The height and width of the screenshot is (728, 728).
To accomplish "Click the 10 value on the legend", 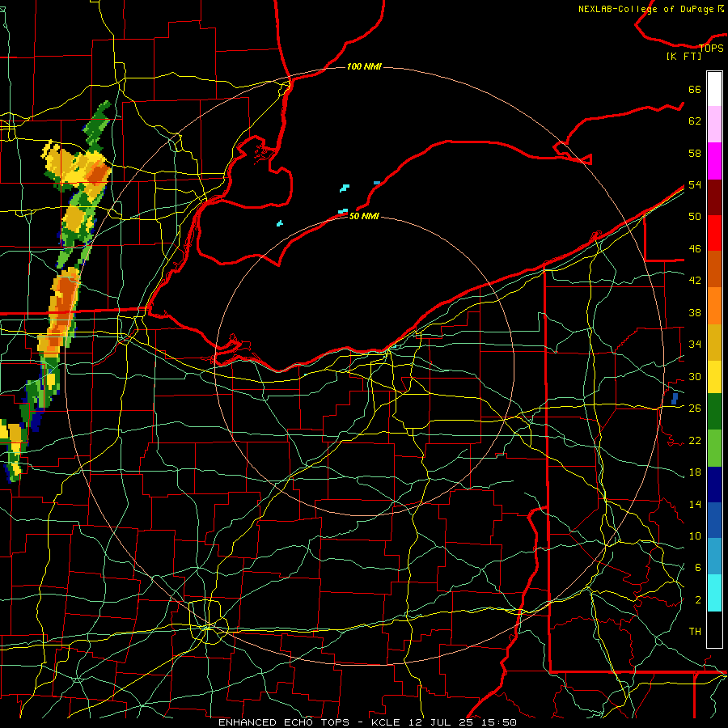I will pyautogui.click(x=695, y=536).
